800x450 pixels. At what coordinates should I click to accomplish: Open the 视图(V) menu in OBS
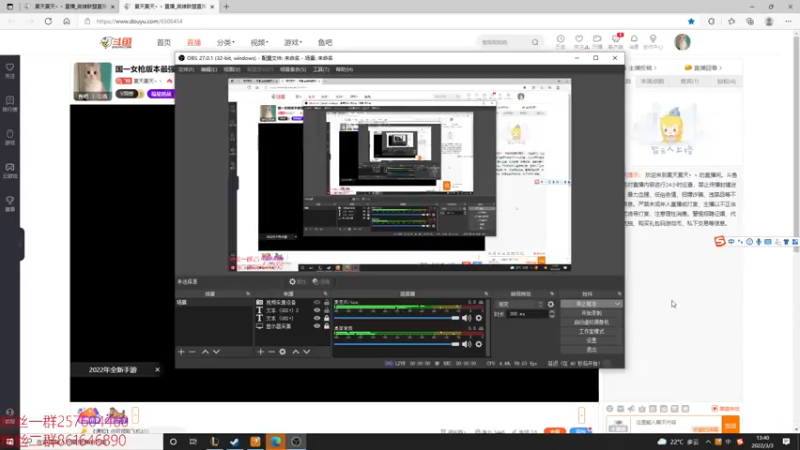pos(232,69)
